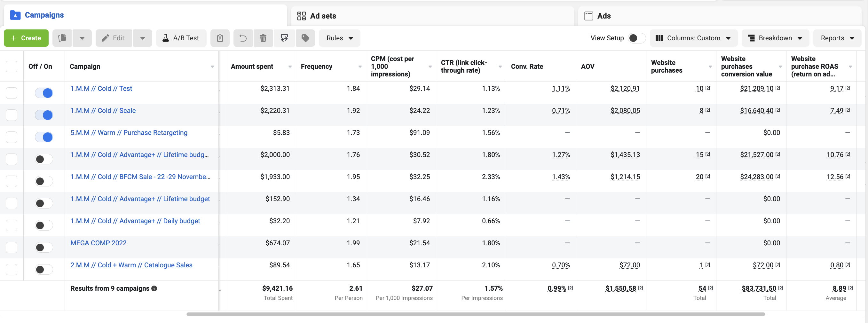Click the export/share feedback icon
Image resolution: width=868 pixels, height=323 pixels.
click(x=284, y=38)
